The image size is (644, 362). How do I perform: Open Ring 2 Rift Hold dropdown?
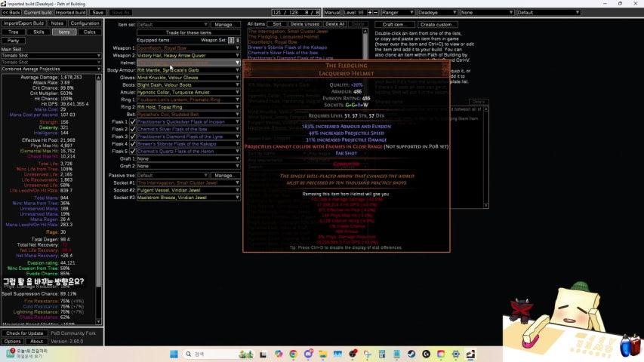coord(189,107)
